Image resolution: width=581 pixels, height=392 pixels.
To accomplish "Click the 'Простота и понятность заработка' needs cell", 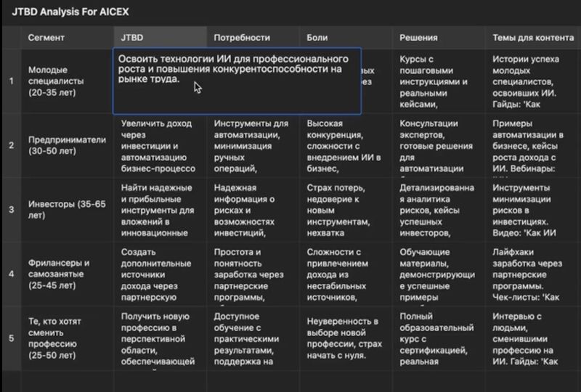I will 253,274.
